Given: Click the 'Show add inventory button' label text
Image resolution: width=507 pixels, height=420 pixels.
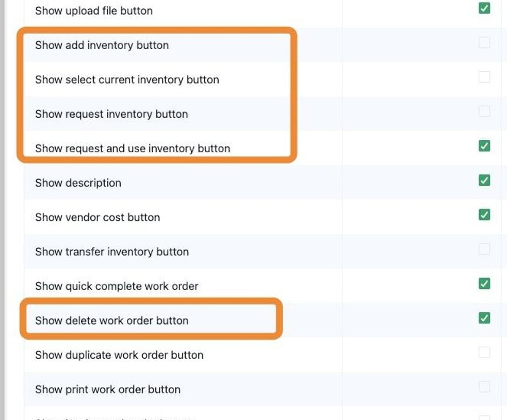Looking at the screenshot, I should [102, 45].
